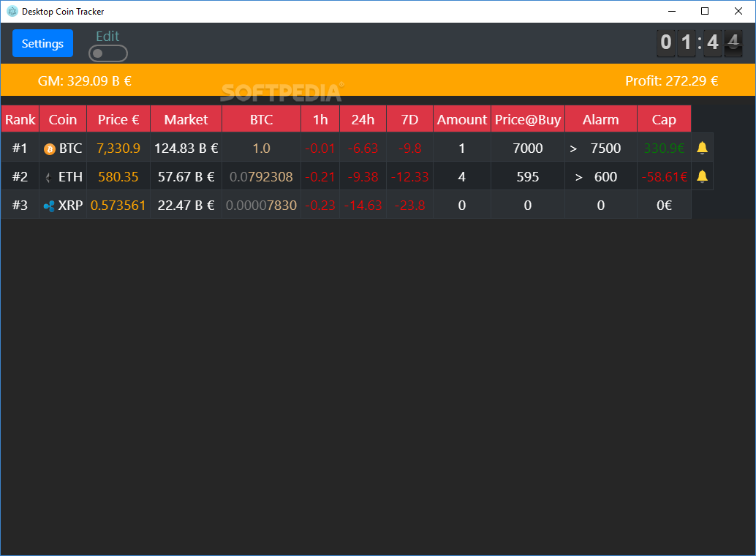Click the 1h change -0.23

pyautogui.click(x=320, y=205)
